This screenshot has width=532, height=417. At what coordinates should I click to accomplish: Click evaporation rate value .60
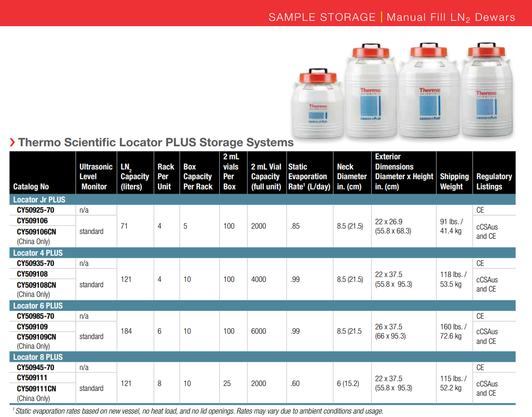[x=295, y=384]
